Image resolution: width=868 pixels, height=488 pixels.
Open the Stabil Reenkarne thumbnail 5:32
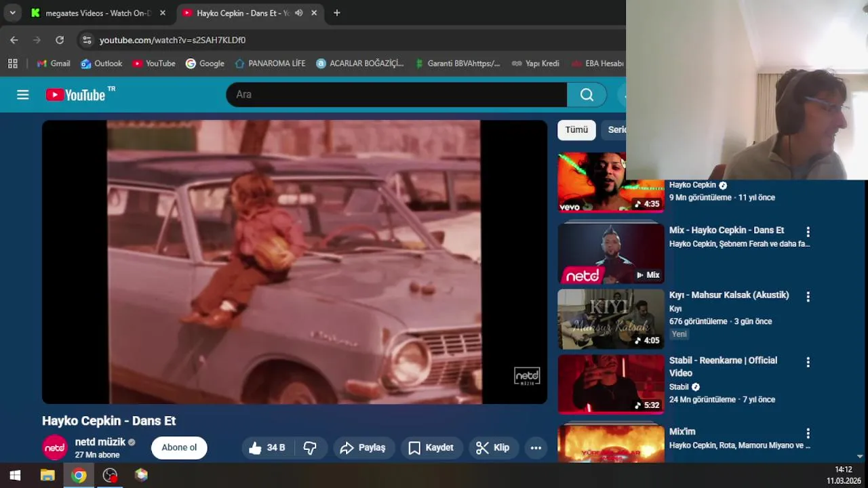611,384
